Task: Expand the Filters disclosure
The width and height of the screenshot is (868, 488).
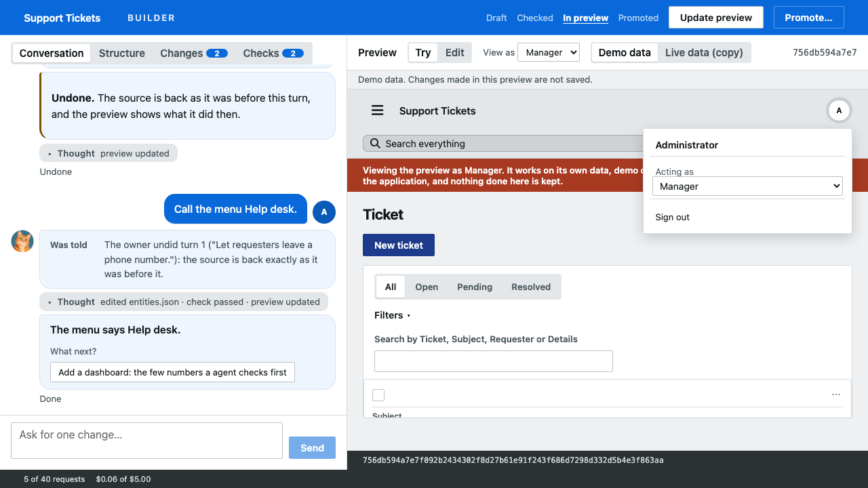Action: [x=393, y=315]
